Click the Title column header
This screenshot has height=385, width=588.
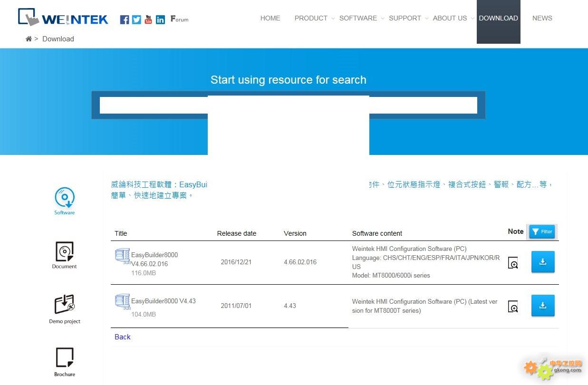(121, 233)
